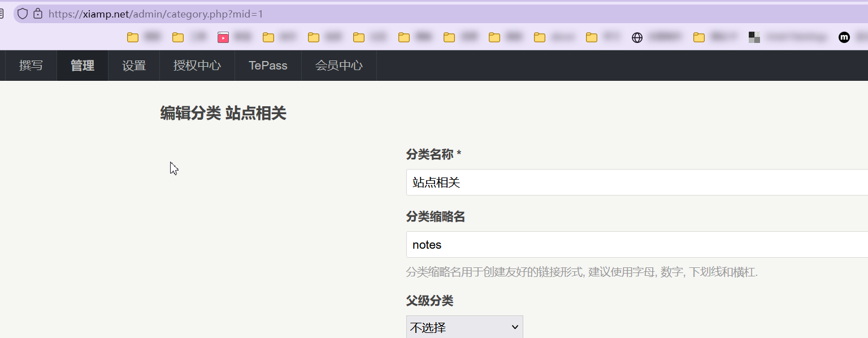Open the YouTube bookmark in the bookmarks bar

click(x=223, y=37)
